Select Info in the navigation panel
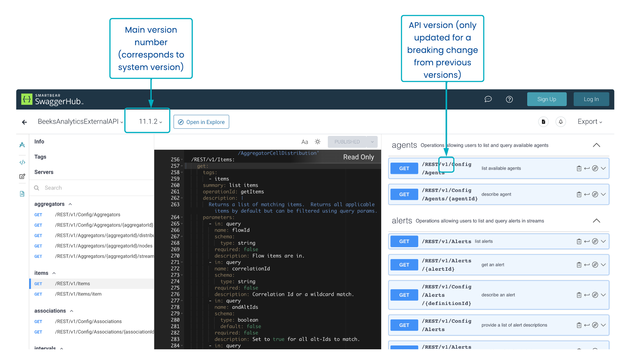 [x=39, y=142]
